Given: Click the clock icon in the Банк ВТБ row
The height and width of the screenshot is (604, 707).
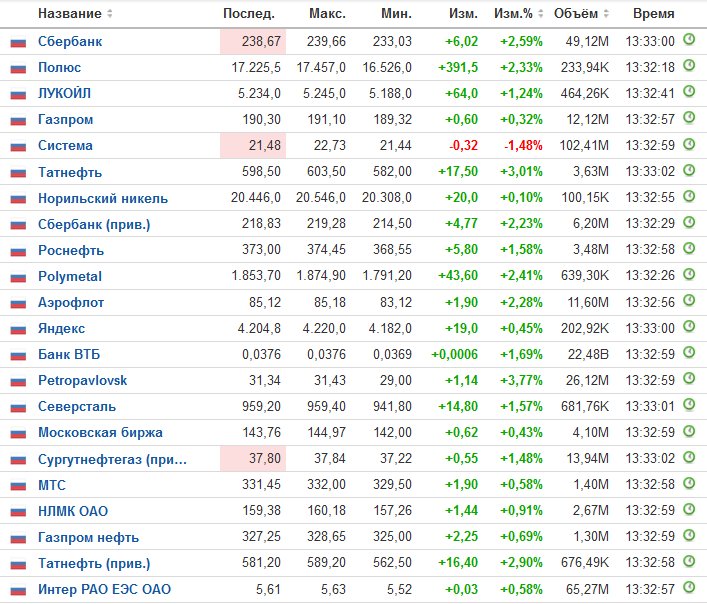Looking at the screenshot, I should coord(689,352).
